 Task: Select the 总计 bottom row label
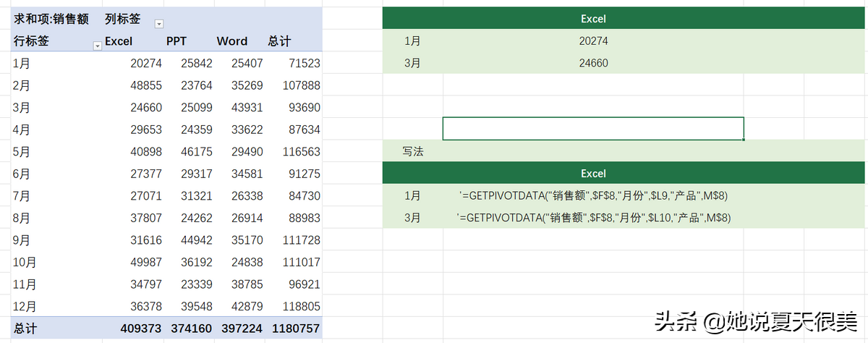pyautogui.click(x=25, y=329)
